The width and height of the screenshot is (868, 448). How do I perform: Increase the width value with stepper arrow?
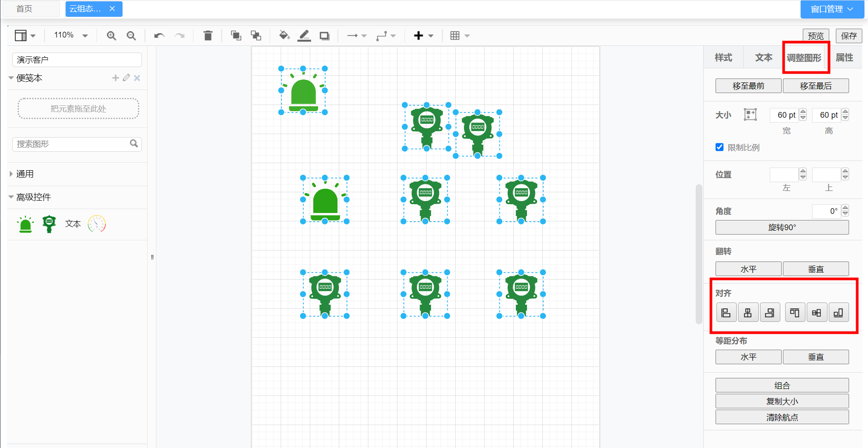click(803, 112)
